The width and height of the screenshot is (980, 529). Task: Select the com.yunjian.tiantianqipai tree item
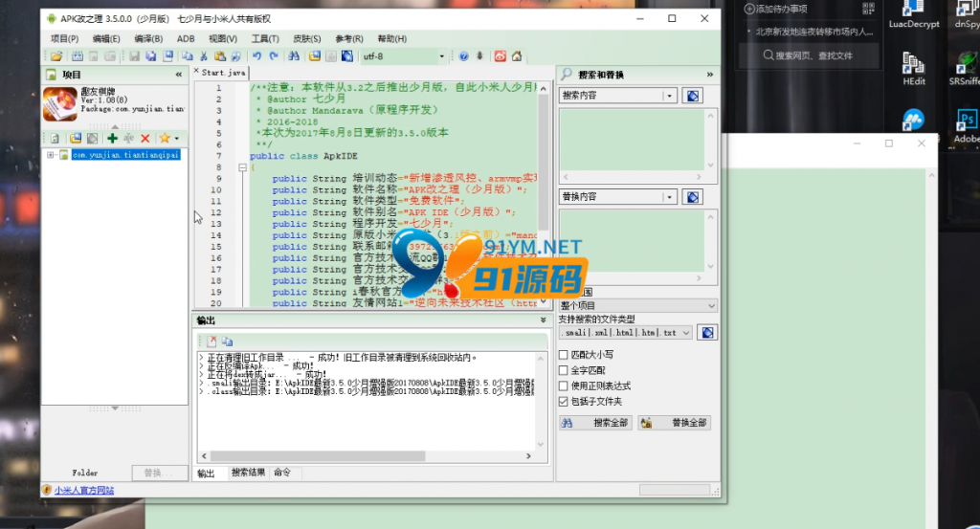[125, 154]
